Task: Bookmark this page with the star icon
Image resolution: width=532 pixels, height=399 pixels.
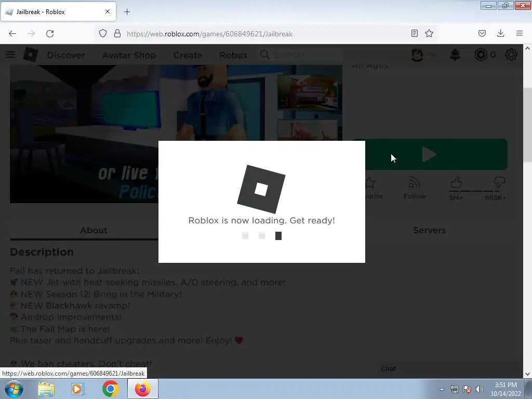Action: click(429, 33)
